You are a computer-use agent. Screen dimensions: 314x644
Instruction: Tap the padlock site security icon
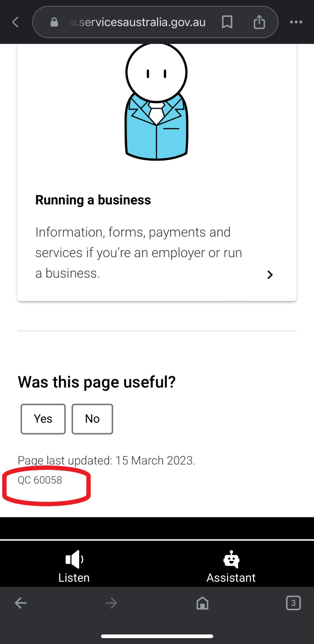54,22
